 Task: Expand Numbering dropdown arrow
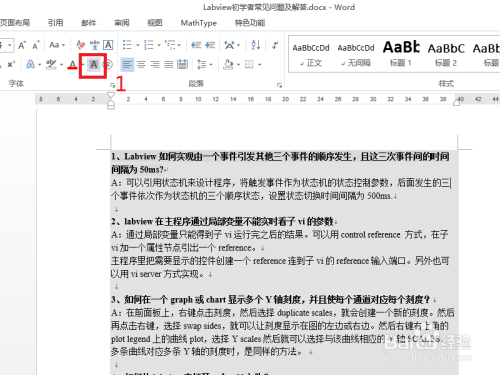(x=159, y=45)
